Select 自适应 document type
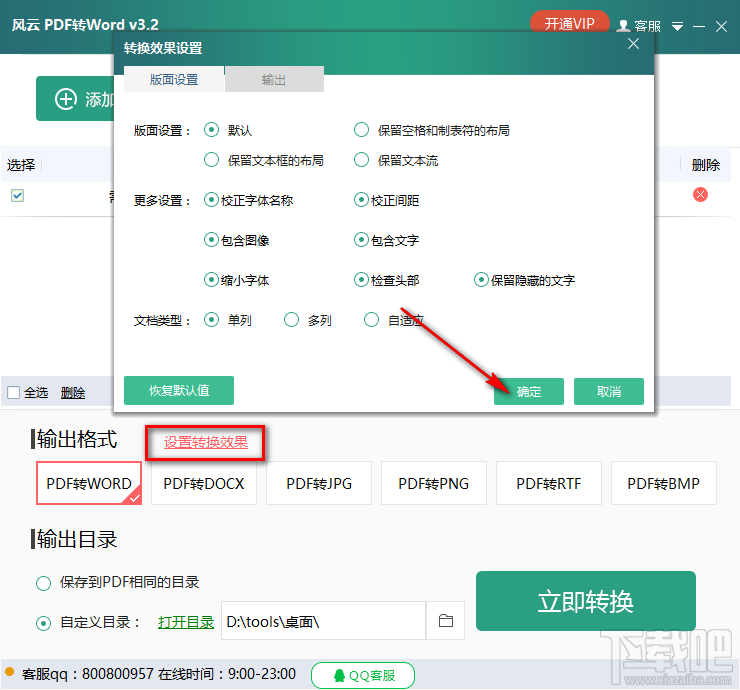The width and height of the screenshot is (740, 690). tap(371, 320)
